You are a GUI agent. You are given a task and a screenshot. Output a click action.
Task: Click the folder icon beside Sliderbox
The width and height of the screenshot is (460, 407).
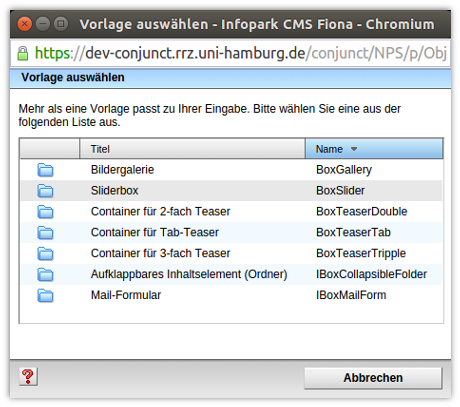coord(45,191)
